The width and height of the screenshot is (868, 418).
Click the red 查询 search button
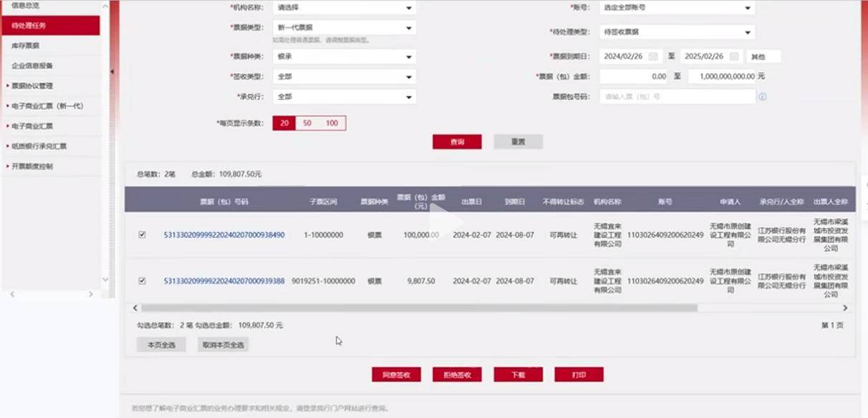457,142
